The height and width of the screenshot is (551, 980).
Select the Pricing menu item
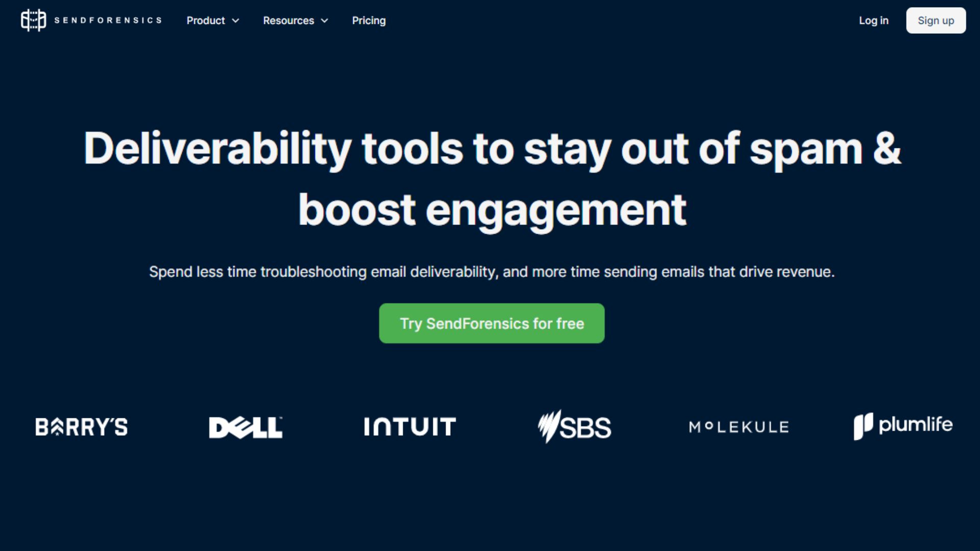coord(369,20)
